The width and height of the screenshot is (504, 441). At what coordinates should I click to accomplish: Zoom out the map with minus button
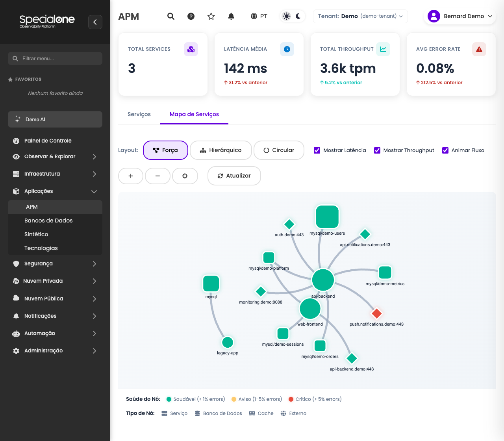(157, 176)
